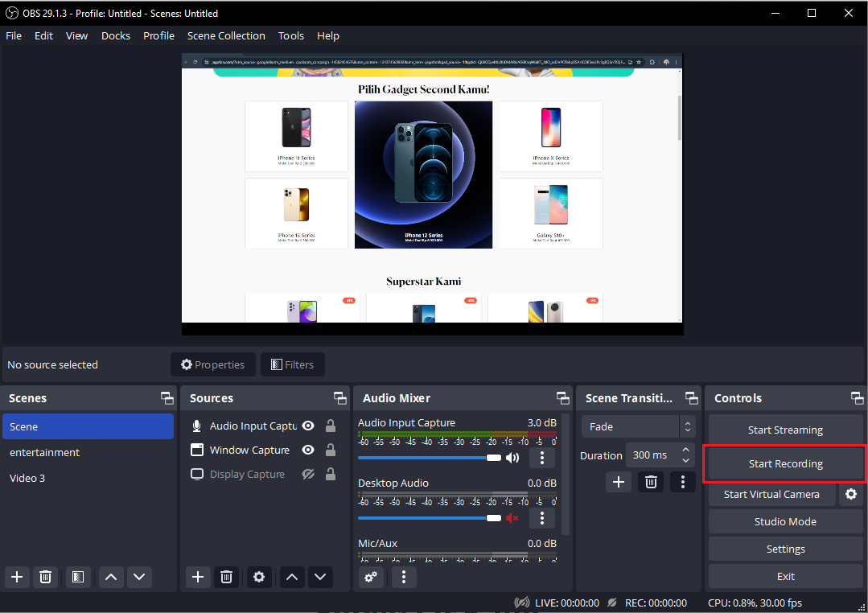Viewport: 868px width, 613px height.
Task: Adjust Desktop Audio volume slider
Action: (x=430, y=518)
